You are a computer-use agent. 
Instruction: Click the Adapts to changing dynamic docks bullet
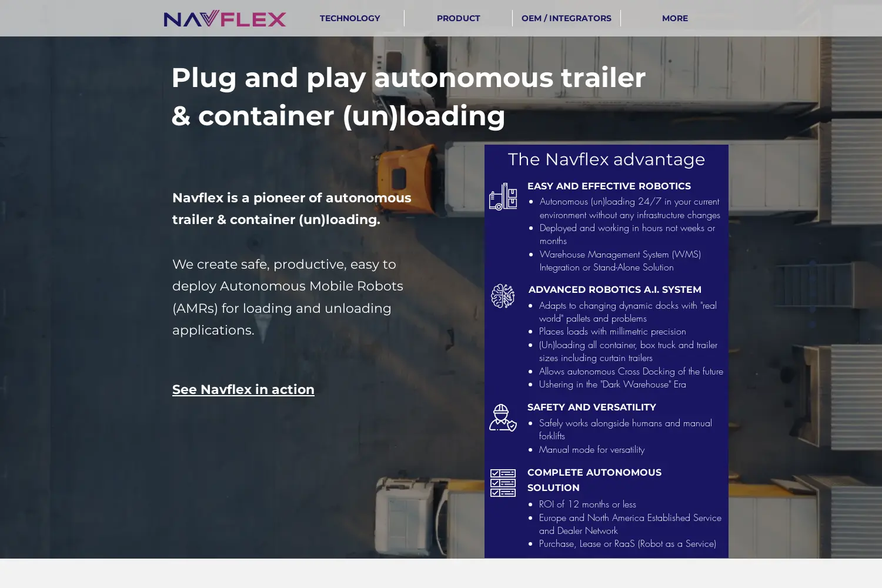[x=628, y=312]
